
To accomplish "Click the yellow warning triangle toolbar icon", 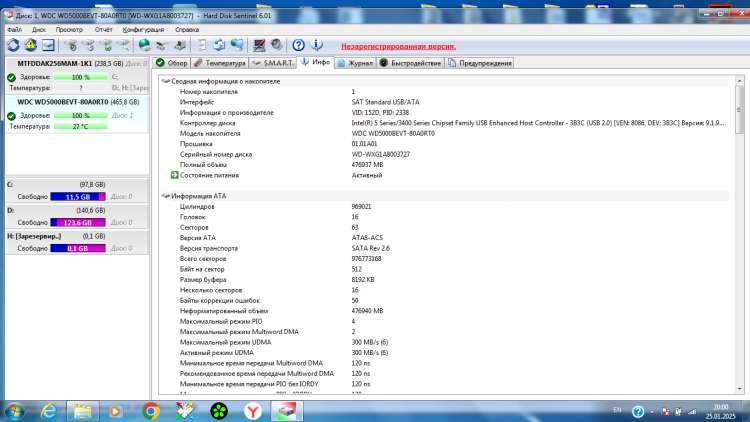I will point(31,45).
